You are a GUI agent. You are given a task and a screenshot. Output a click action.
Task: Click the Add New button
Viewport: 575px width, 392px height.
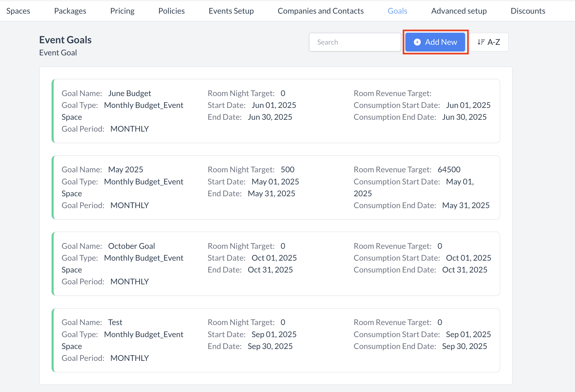point(435,42)
